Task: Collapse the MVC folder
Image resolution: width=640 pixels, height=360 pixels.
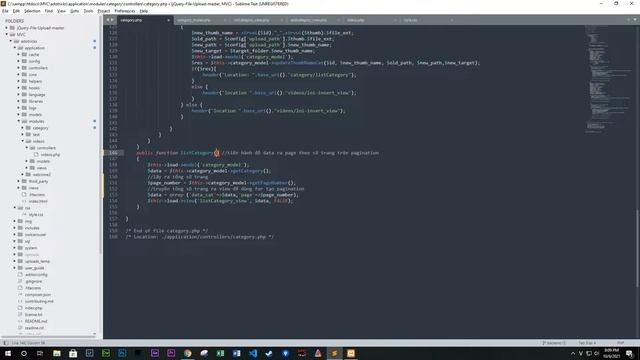Action: (x=7, y=35)
